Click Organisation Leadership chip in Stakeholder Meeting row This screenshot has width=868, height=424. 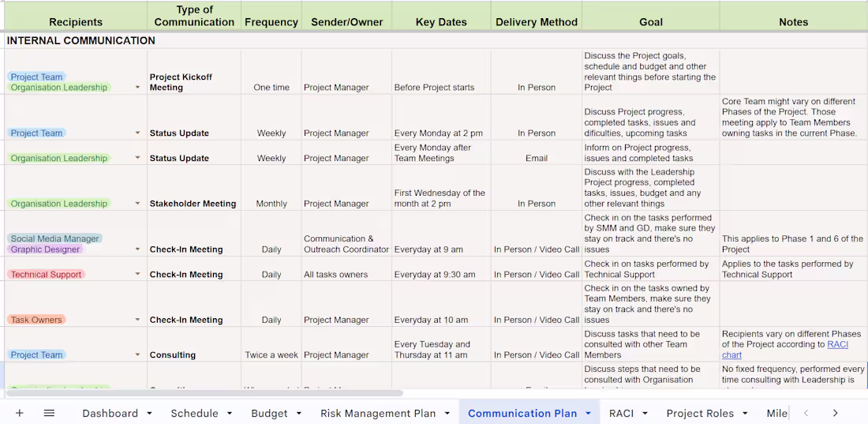point(58,204)
